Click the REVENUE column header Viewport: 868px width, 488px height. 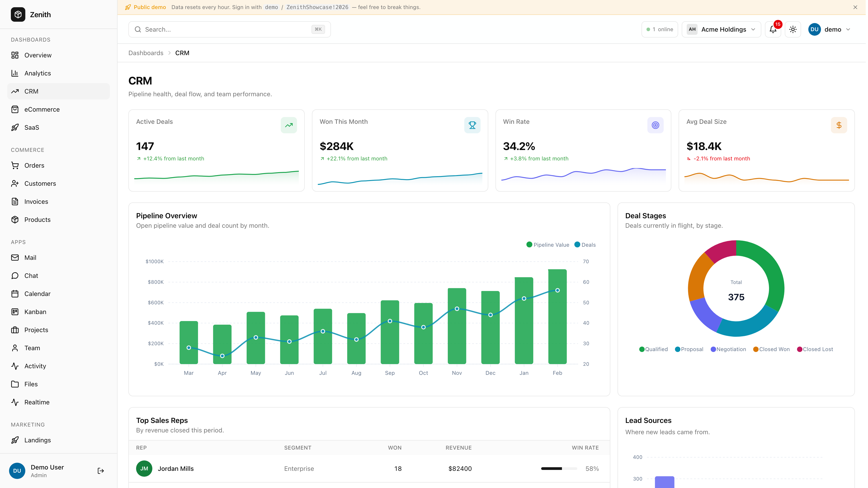click(x=458, y=448)
